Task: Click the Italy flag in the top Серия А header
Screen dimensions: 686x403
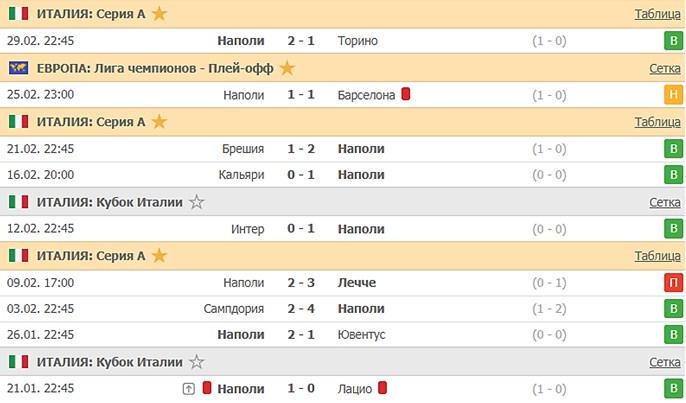Action: pyautogui.click(x=19, y=14)
